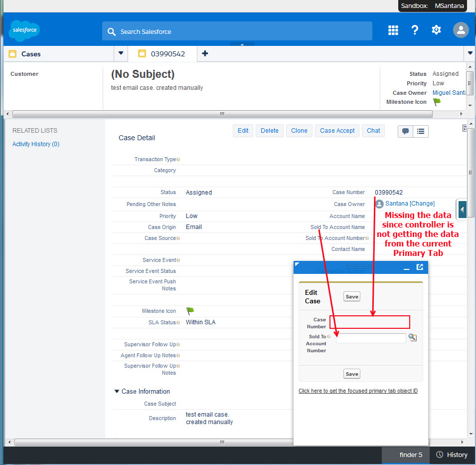
Task: Click the "Email" case origin value
Action: click(x=194, y=227)
